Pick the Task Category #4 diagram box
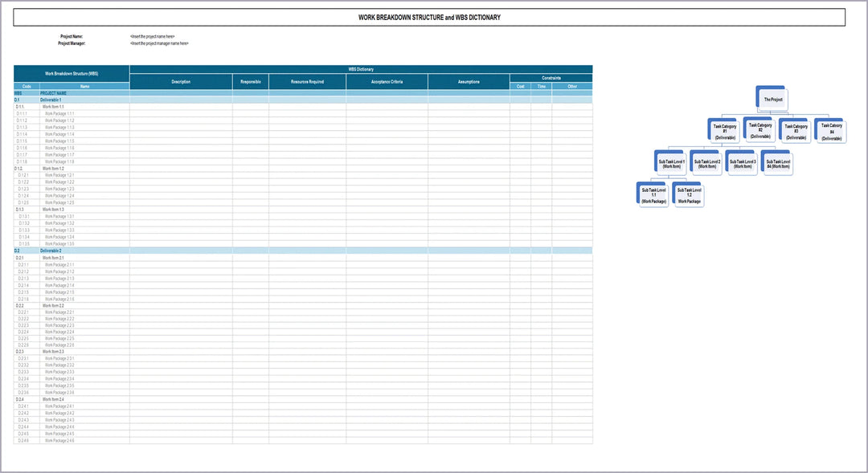The height and width of the screenshot is (473, 868). (x=831, y=132)
